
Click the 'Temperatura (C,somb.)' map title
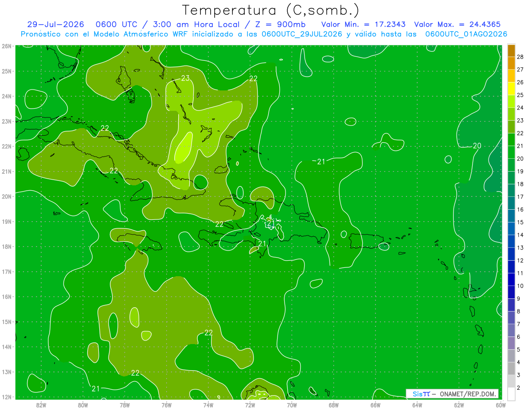click(270, 10)
